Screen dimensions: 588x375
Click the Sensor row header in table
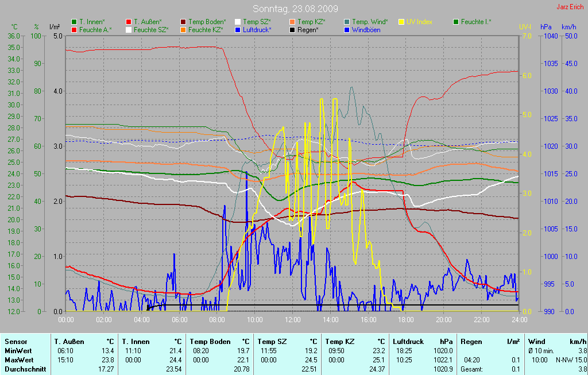tap(16, 342)
